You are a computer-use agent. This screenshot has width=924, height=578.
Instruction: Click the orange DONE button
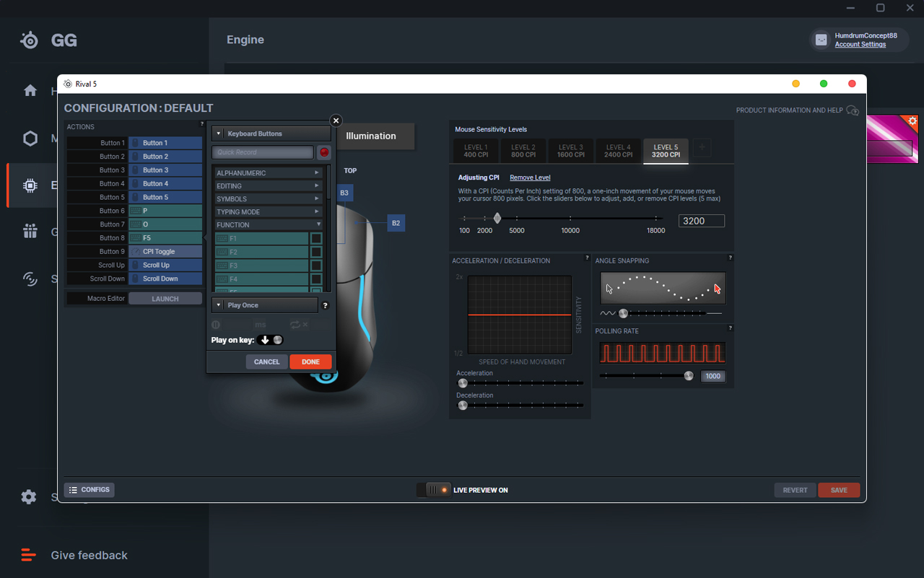click(x=310, y=362)
